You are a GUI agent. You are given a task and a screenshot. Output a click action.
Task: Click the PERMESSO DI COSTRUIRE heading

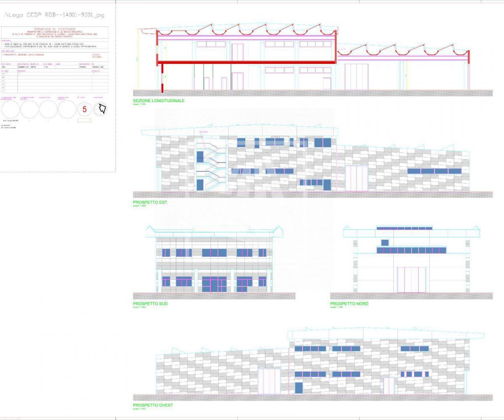pyautogui.click(x=54, y=29)
